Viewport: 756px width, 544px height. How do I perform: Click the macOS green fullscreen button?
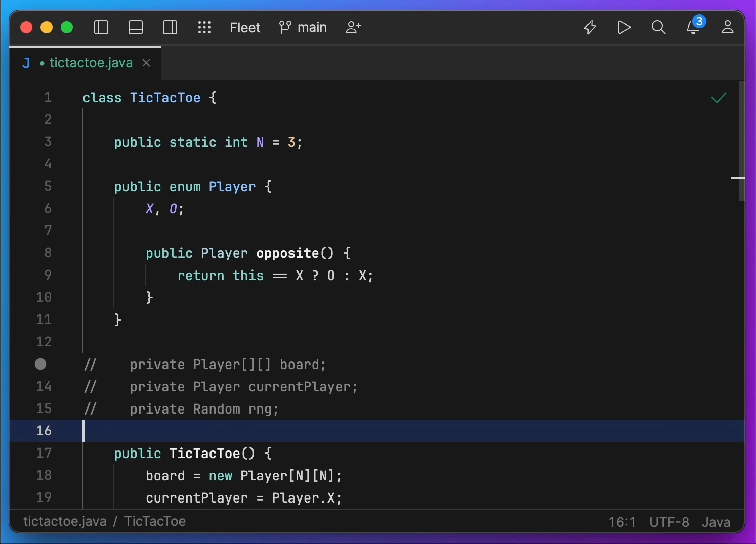click(67, 27)
